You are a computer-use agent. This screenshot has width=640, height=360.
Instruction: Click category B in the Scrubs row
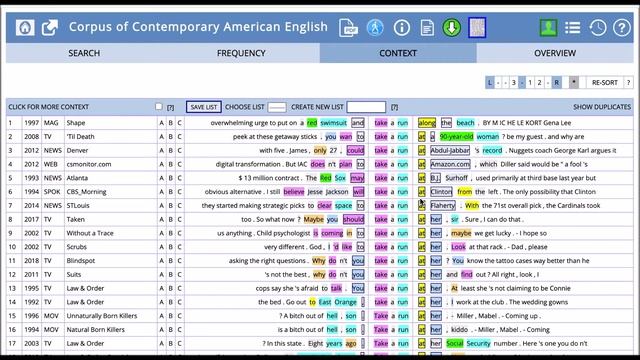[171, 247]
